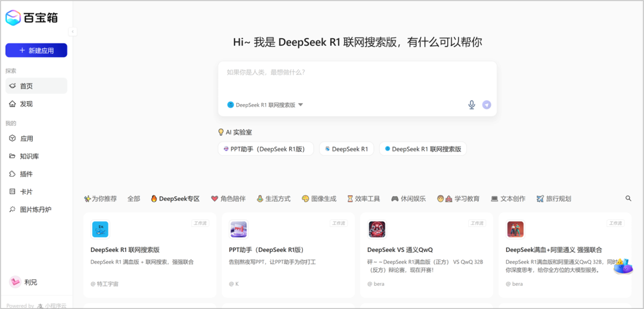The width and height of the screenshot is (644, 309).
Task: Click the 发现 house icon
Action: (x=13, y=104)
